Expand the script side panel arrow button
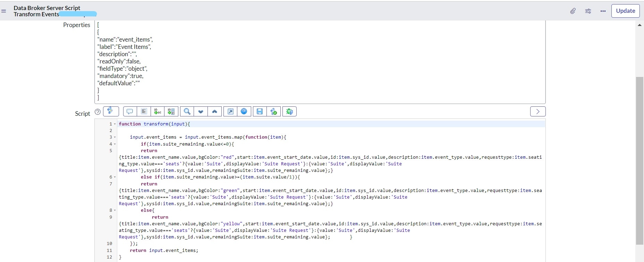 click(538, 112)
